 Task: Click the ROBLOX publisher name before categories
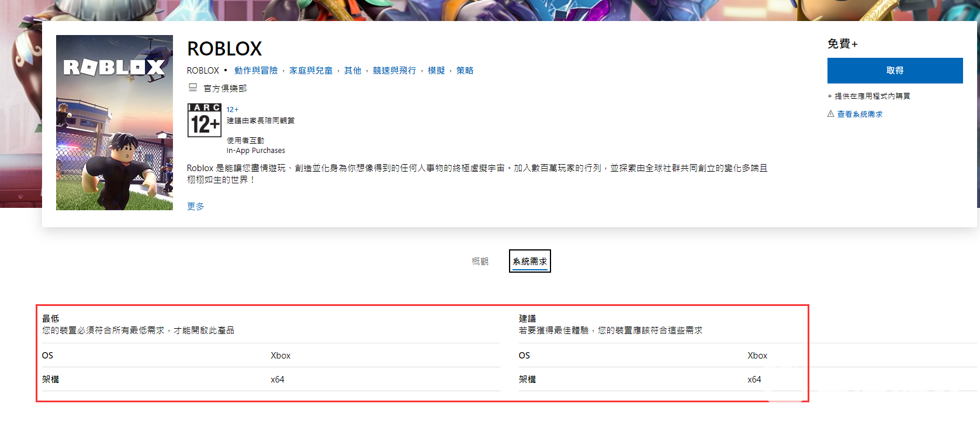(203, 71)
